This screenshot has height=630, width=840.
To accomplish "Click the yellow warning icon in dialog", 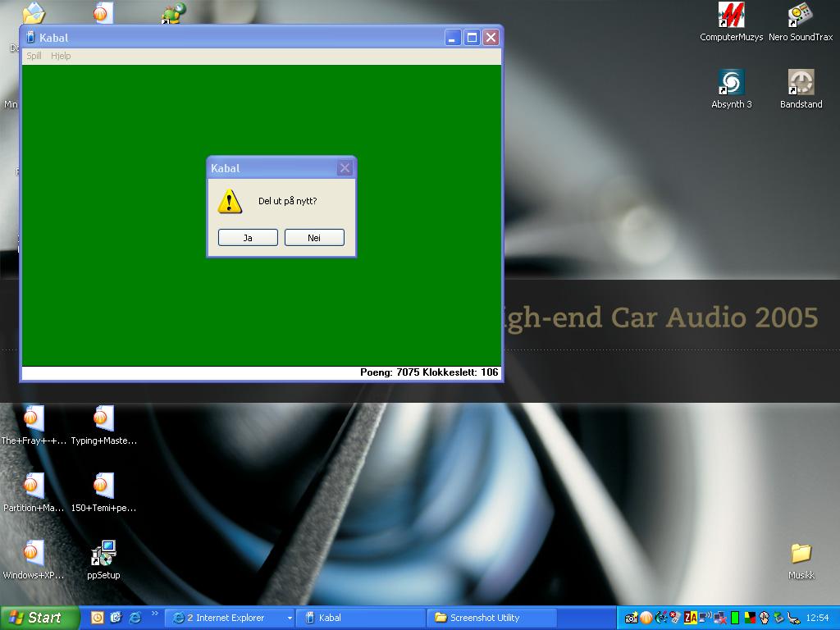I will (x=230, y=201).
